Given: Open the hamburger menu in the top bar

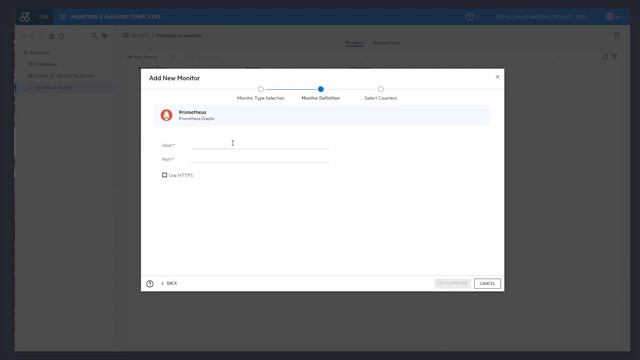Looking at the screenshot, I should (x=62, y=17).
